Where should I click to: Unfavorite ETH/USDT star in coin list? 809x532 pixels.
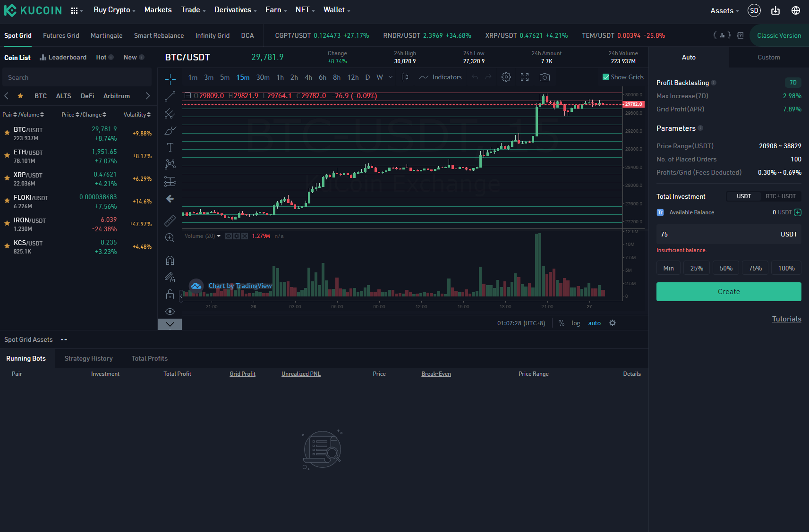pyautogui.click(x=7, y=155)
